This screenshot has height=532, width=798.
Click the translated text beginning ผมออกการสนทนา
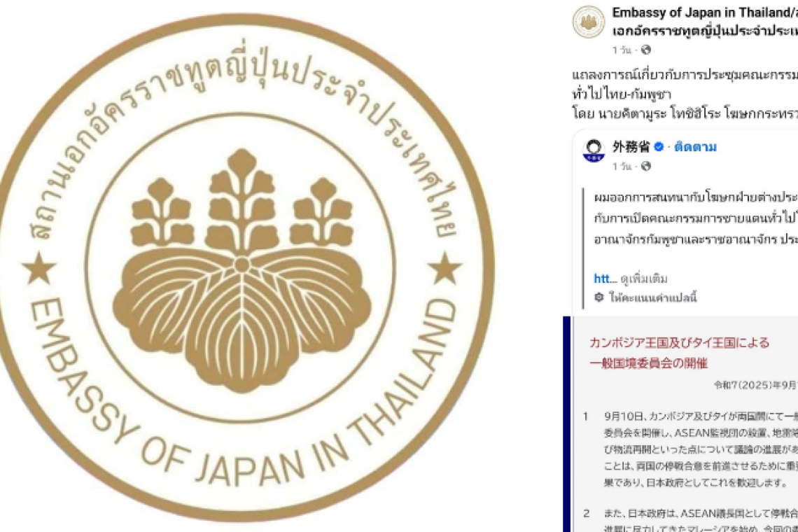click(696, 218)
